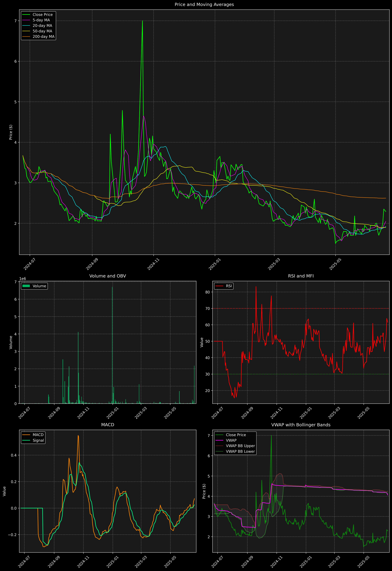This screenshot has height=571, width=392.
Task: Click the y-axis tick "7" on the top price chart
Action: click(x=15, y=21)
